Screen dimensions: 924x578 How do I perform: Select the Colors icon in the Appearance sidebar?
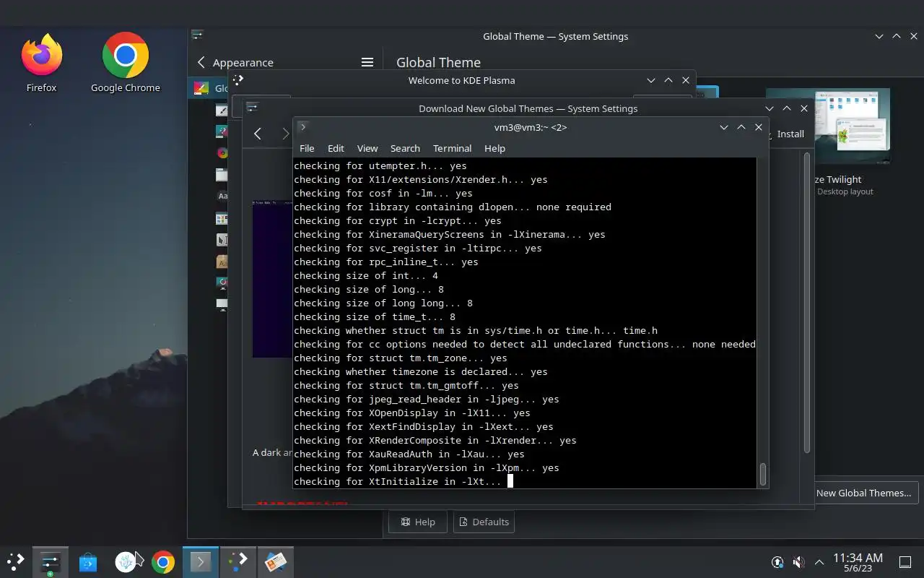(x=222, y=153)
